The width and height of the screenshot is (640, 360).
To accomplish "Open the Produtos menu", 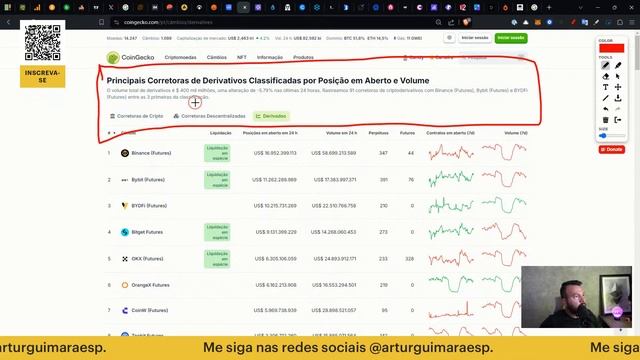I will coord(303,58).
